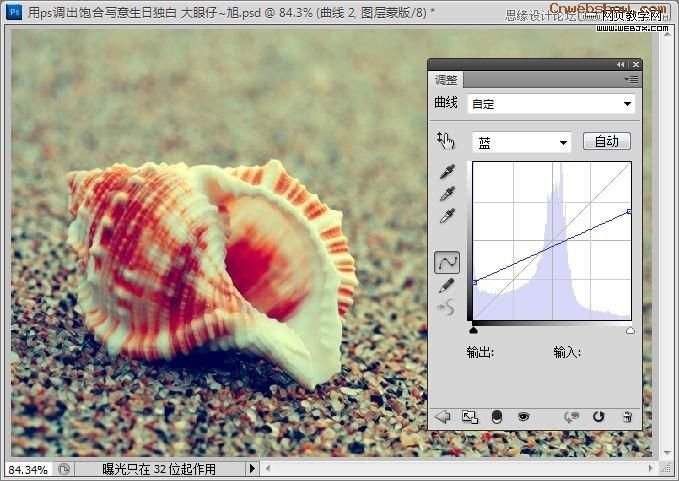Click the 84.34% zoom level field
This screenshot has height=481, width=679.
pos(28,469)
